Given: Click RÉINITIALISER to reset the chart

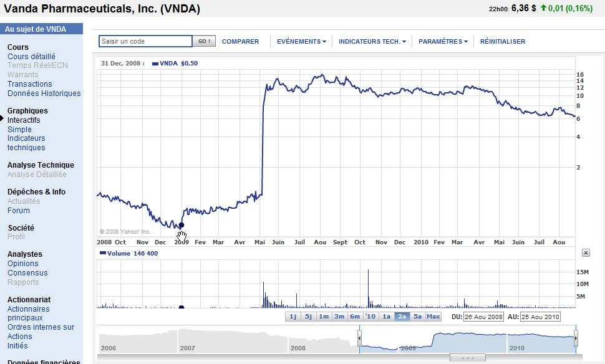Looking at the screenshot, I should pos(502,41).
